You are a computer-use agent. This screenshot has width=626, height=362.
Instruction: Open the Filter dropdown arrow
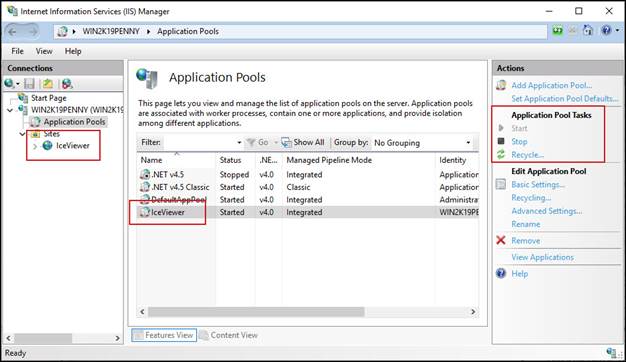click(239, 142)
